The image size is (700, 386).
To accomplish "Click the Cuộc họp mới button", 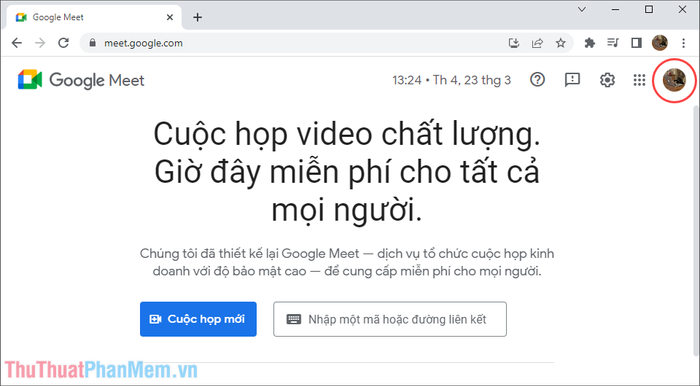I will [x=198, y=319].
